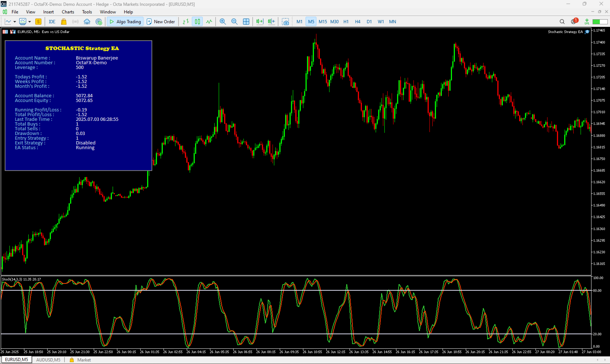The width and height of the screenshot is (610, 364).
Task: Select the H1 timeframe
Action: [346, 22]
